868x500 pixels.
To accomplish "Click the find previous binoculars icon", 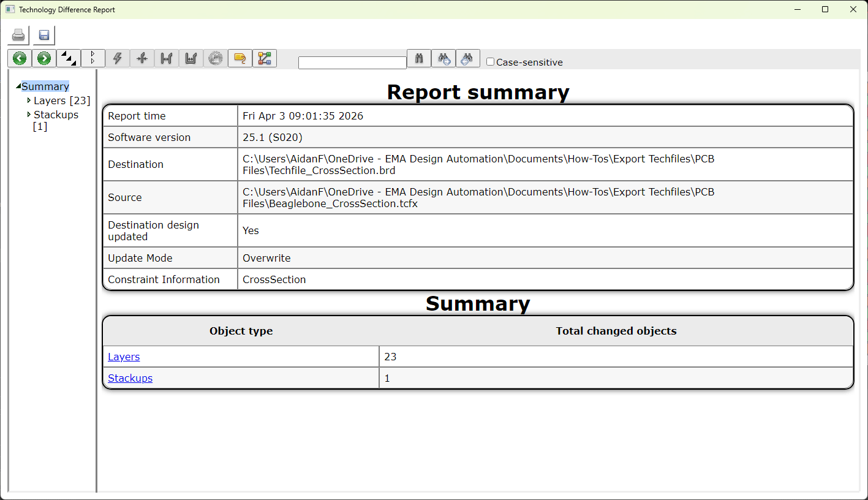I will pos(468,58).
